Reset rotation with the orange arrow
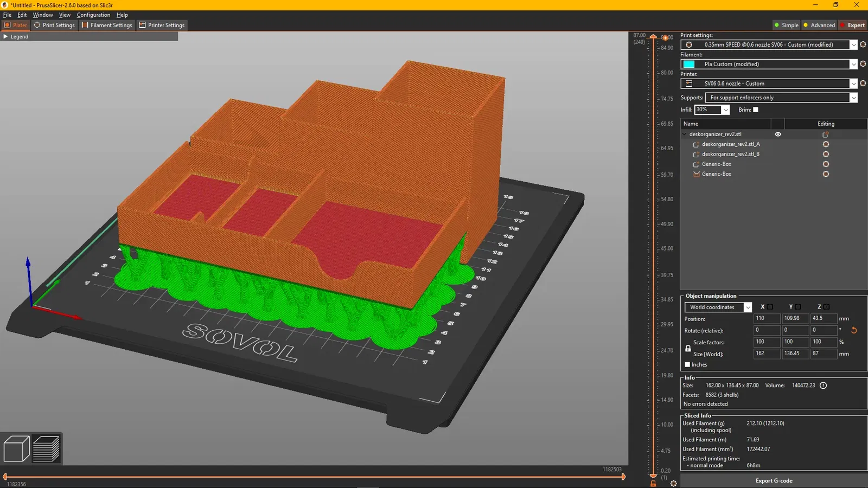Viewport: 868px width, 488px height. pyautogui.click(x=854, y=330)
